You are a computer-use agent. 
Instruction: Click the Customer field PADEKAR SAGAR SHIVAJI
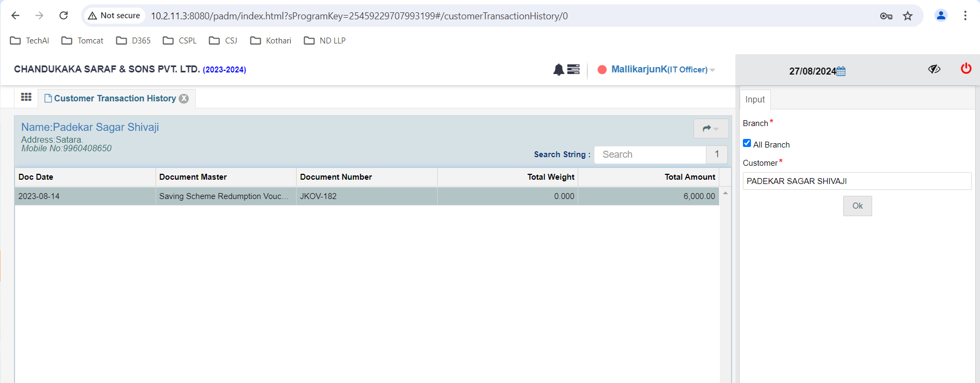coord(857,181)
